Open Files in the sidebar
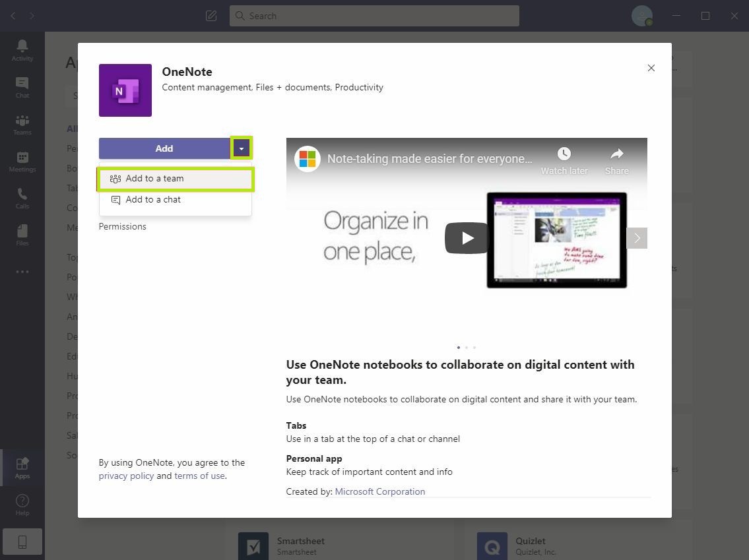The width and height of the screenshot is (749, 560). (22, 235)
